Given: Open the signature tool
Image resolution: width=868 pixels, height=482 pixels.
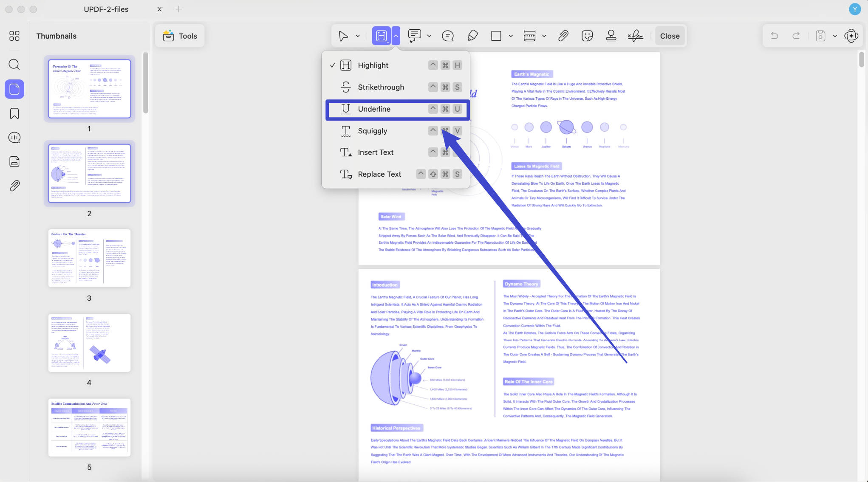Looking at the screenshot, I should click(x=636, y=36).
